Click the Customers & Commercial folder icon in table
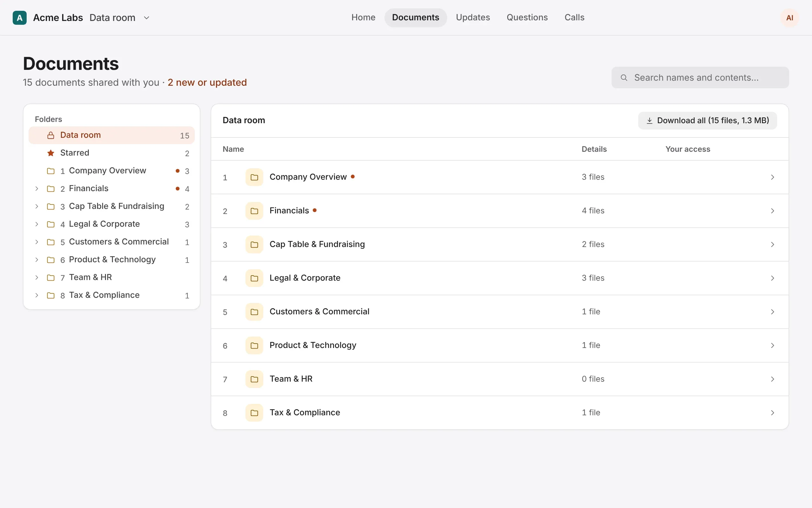This screenshot has width=812, height=508. (x=254, y=311)
